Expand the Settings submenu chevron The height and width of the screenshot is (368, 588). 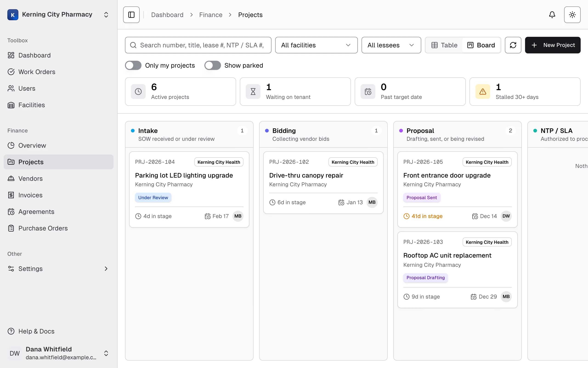(x=106, y=269)
